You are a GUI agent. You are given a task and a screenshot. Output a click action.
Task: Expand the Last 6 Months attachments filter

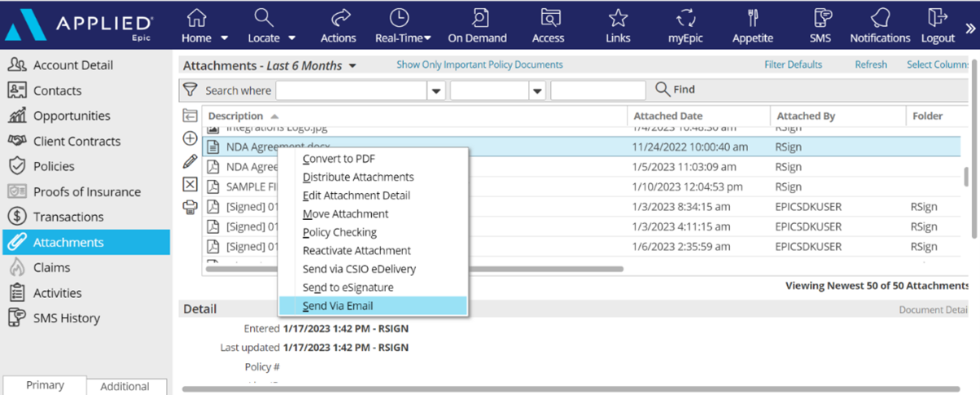[x=352, y=66]
